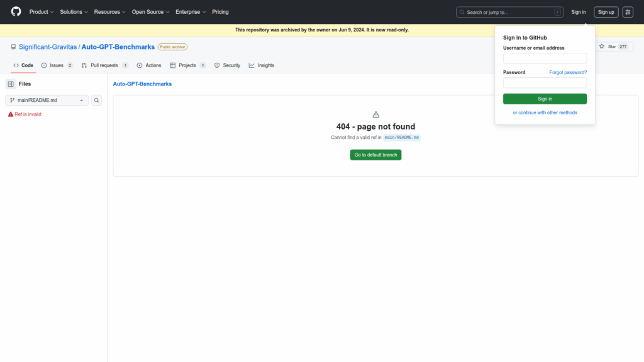
Task: Focus the Username or email address field
Action: coord(545,58)
